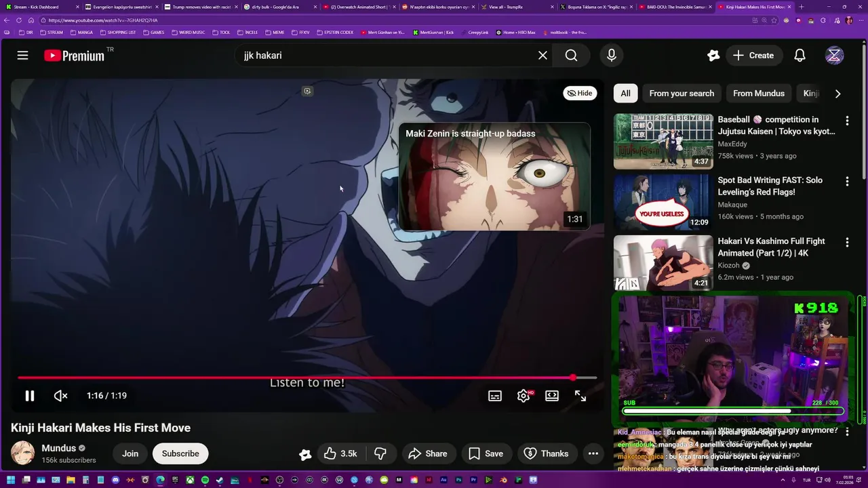Share this video

427,453
